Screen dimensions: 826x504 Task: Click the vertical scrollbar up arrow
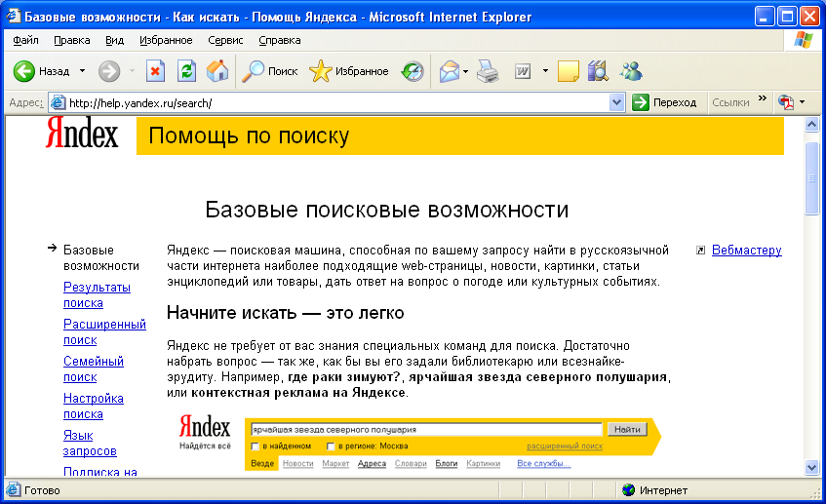[811, 124]
